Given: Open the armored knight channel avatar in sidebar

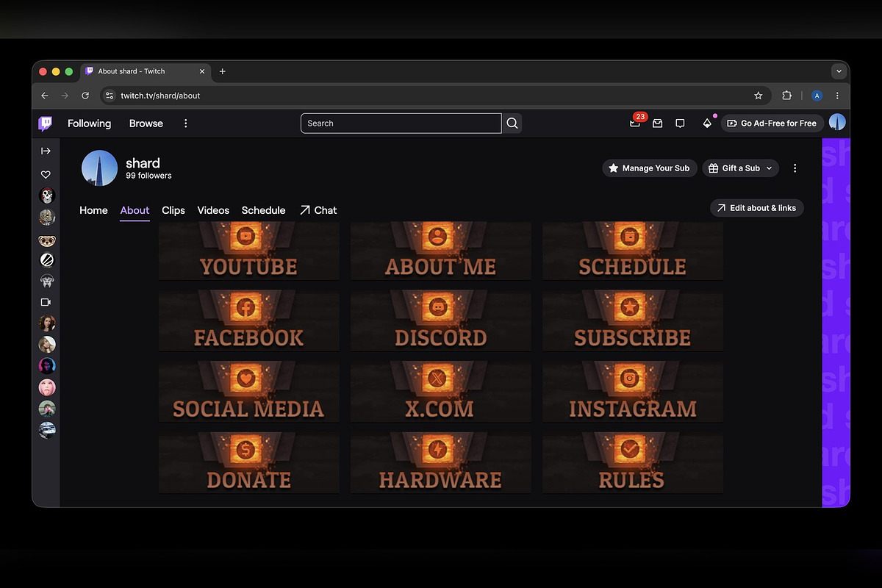Looking at the screenshot, I should click(x=47, y=217).
